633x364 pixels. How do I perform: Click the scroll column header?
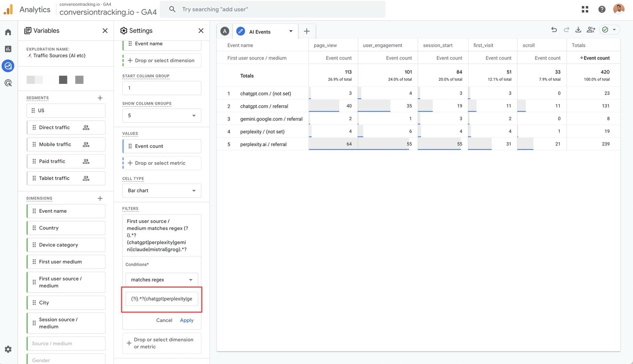pos(528,45)
